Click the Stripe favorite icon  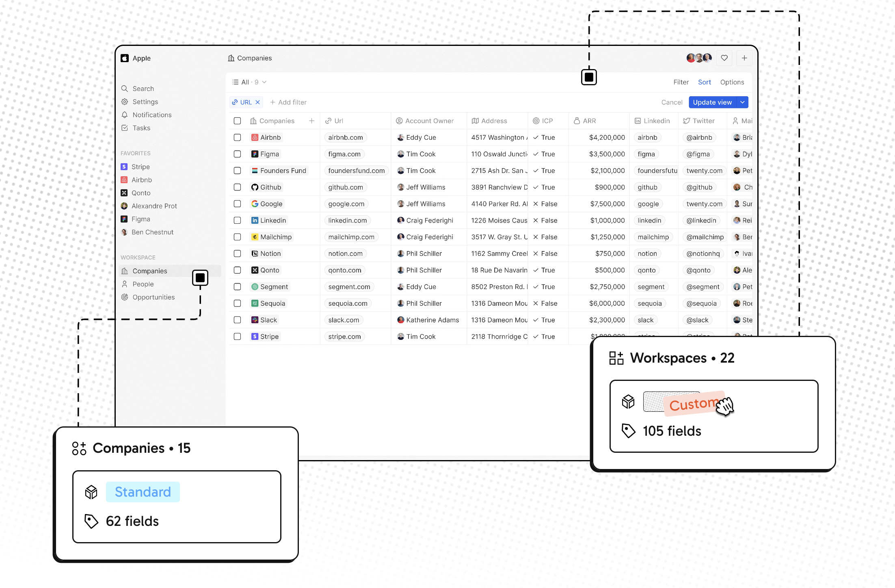pyautogui.click(x=124, y=167)
